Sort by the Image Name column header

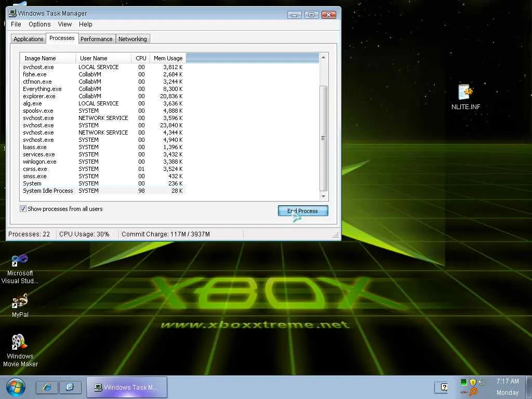(x=48, y=58)
